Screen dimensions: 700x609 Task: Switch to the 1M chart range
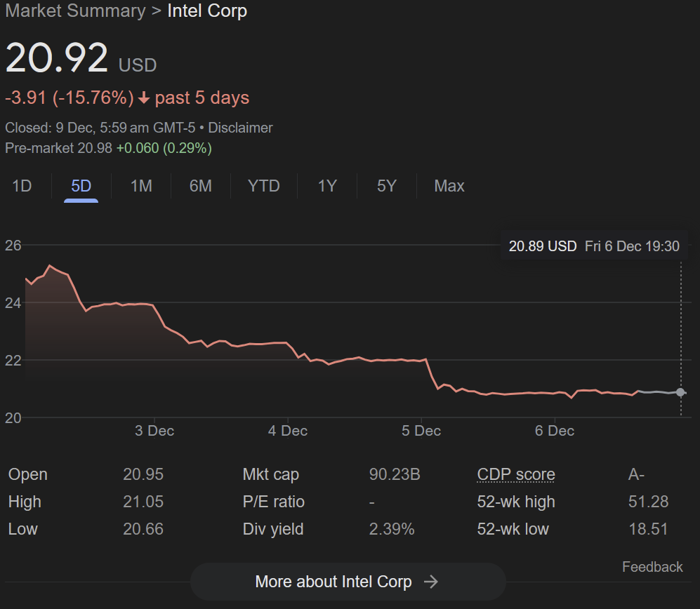pos(141,186)
